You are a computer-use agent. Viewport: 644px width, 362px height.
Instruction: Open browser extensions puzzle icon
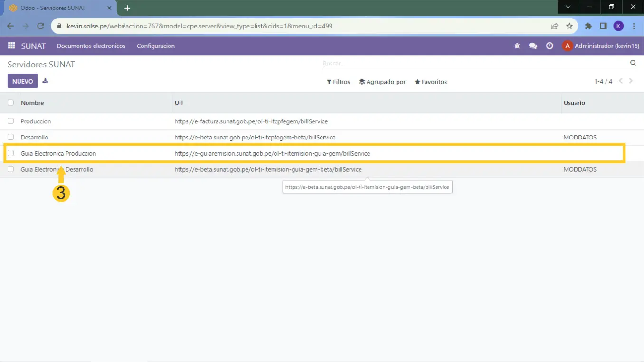pos(588,26)
